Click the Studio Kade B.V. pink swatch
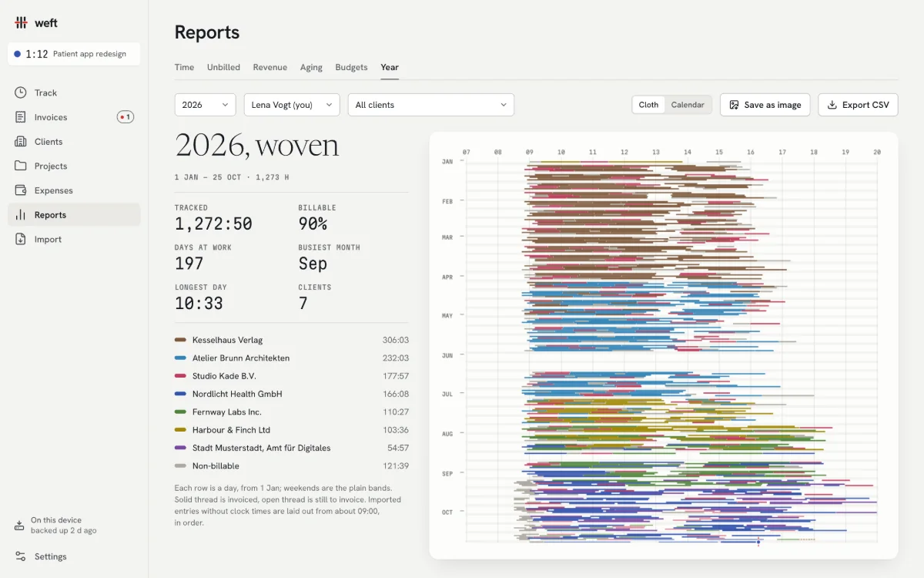This screenshot has width=924, height=578. 180,376
